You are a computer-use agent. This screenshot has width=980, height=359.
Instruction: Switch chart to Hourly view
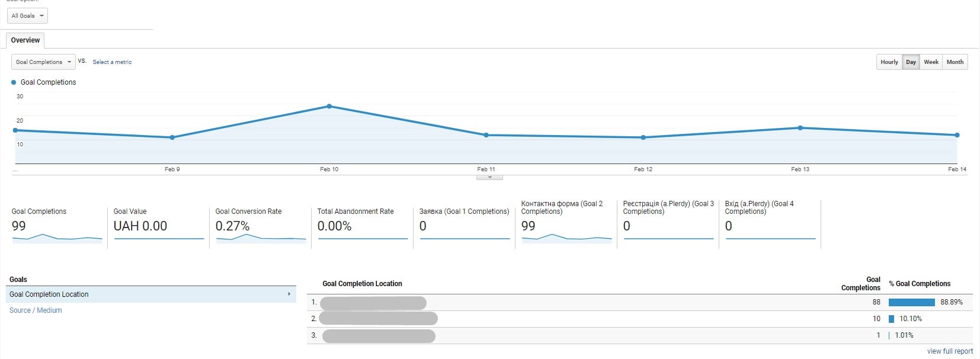click(x=889, y=62)
